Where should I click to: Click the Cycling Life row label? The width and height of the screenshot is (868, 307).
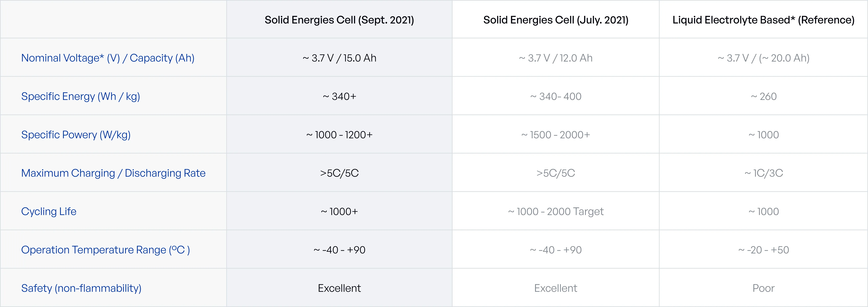(x=49, y=212)
